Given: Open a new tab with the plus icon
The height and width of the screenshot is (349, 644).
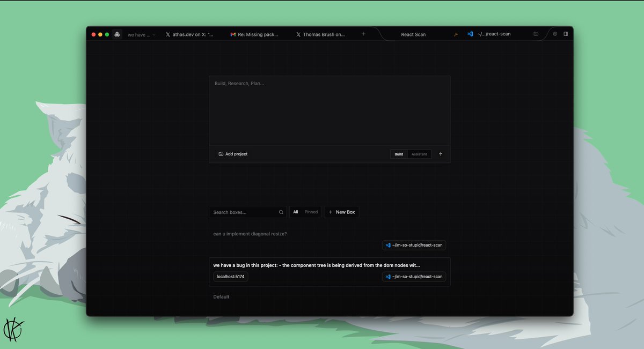Looking at the screenshot, I should pyautogui.click(x=363, y=34).
